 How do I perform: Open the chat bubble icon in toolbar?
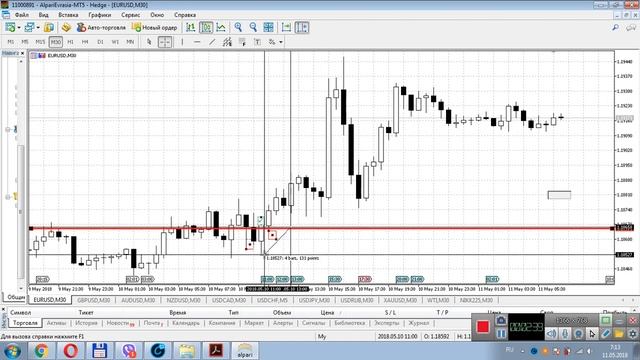pos(631,27)
